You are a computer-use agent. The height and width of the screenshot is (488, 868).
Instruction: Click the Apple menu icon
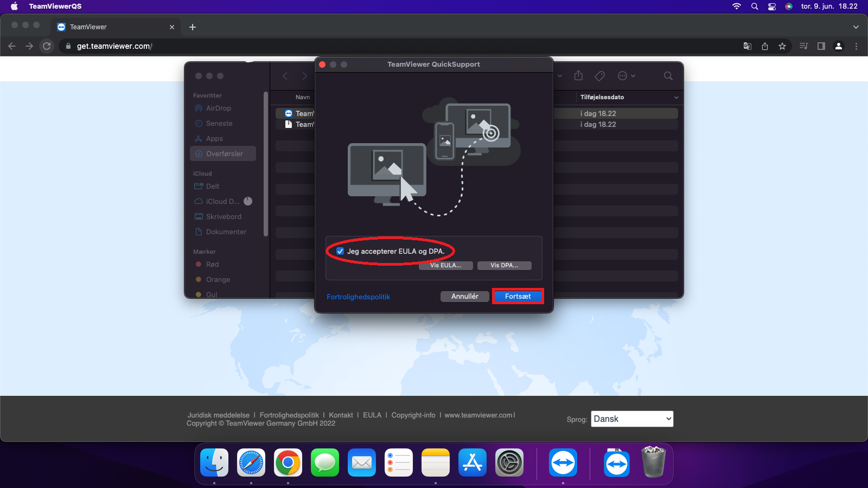14,7
